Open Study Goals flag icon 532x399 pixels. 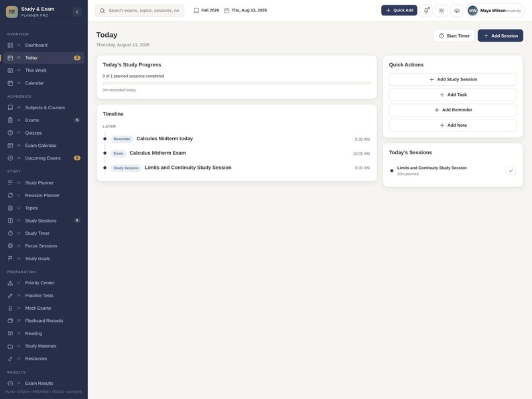(x=10, y=258)
